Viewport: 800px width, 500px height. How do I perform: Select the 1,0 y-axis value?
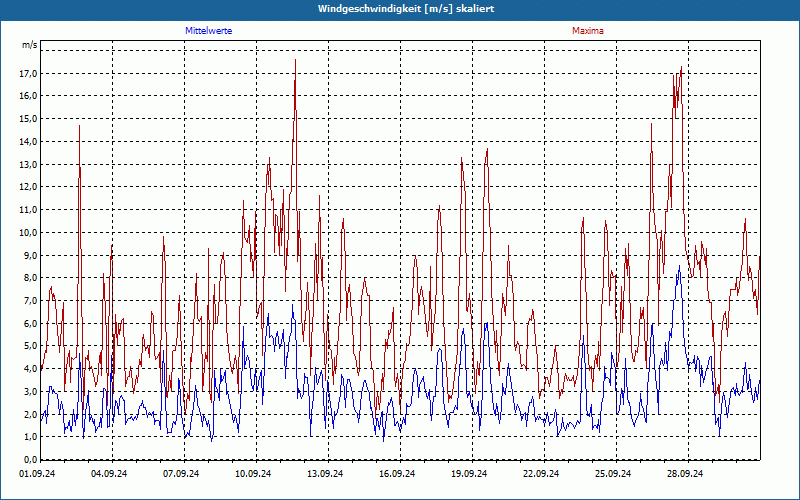click(x=30, y=437)
